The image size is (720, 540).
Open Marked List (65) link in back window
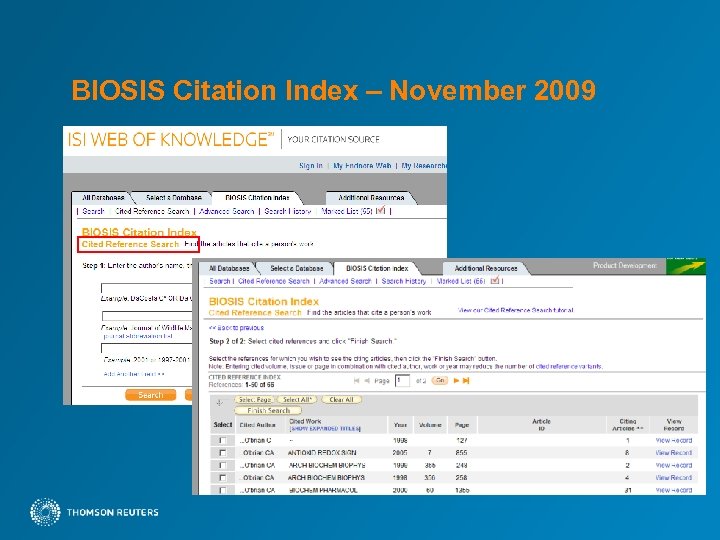pyautogui.click(x=347, y=211)
